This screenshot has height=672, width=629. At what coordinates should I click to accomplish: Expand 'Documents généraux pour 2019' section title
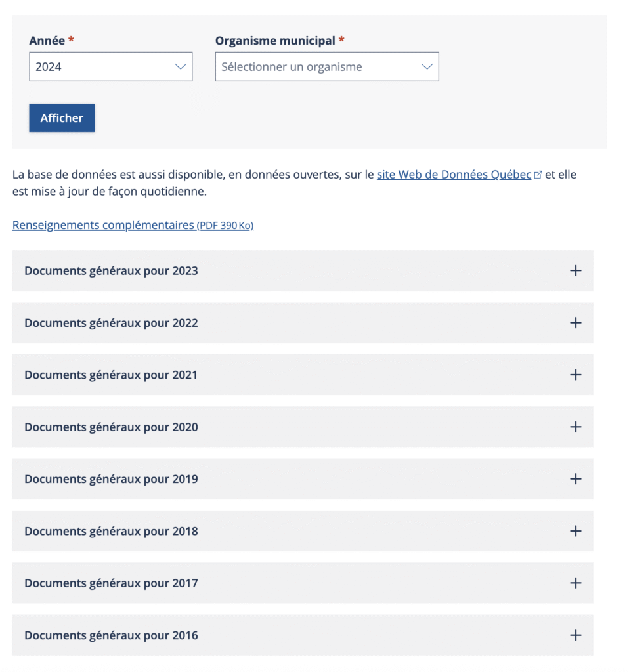tap(111, 479)
